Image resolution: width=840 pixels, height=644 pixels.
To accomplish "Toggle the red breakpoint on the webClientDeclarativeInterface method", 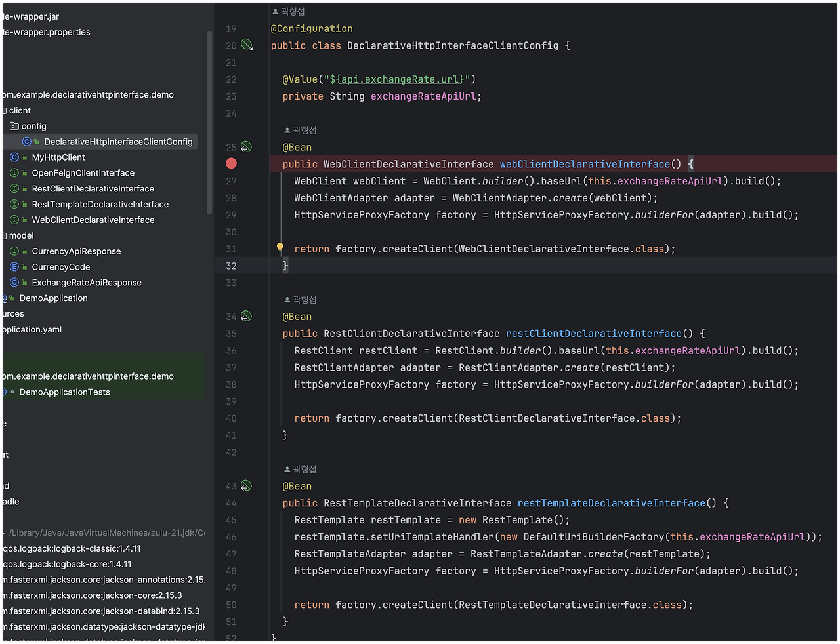I will [x=231, y=163].
